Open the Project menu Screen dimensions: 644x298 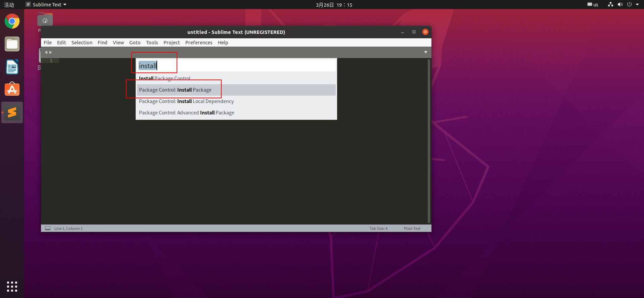(172, 43)
